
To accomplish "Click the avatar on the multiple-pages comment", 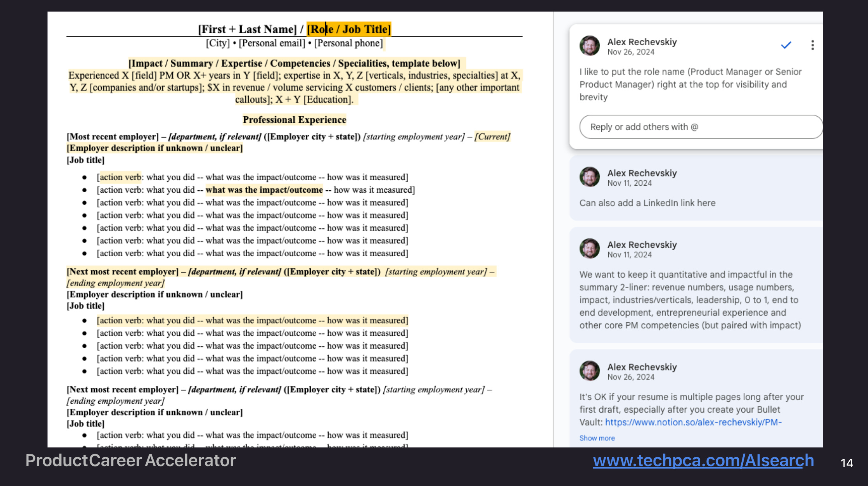I will (590, 371).
